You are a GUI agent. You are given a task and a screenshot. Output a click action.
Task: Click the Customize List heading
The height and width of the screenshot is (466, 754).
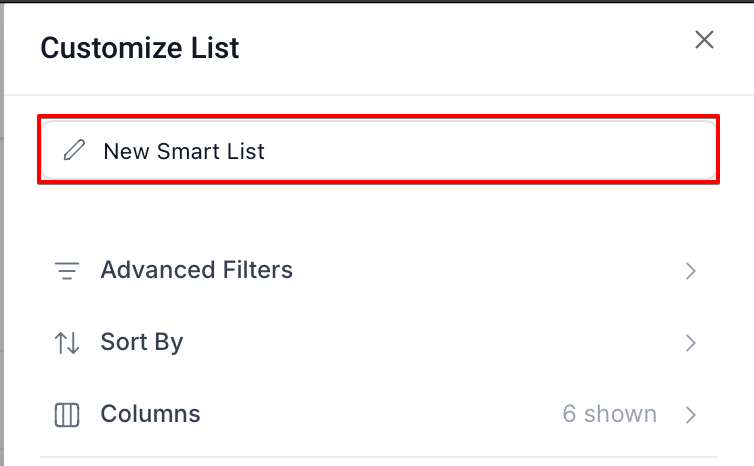point(139,47)
